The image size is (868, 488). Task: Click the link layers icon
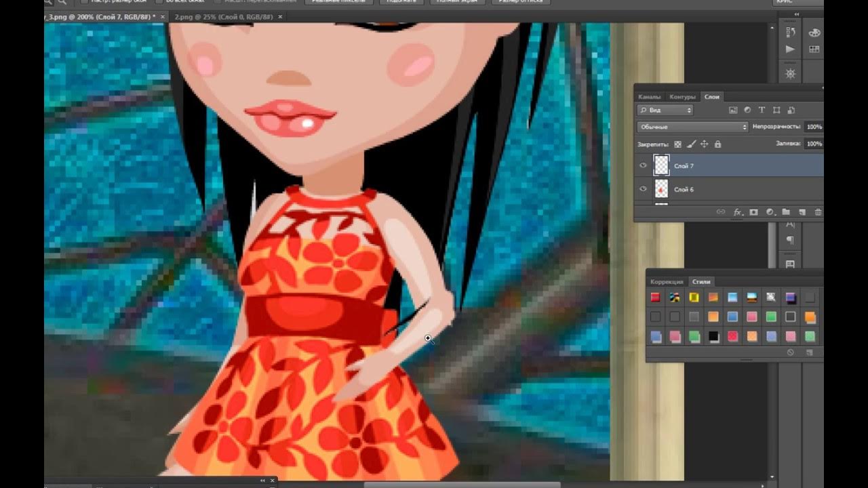coord(721,212)
